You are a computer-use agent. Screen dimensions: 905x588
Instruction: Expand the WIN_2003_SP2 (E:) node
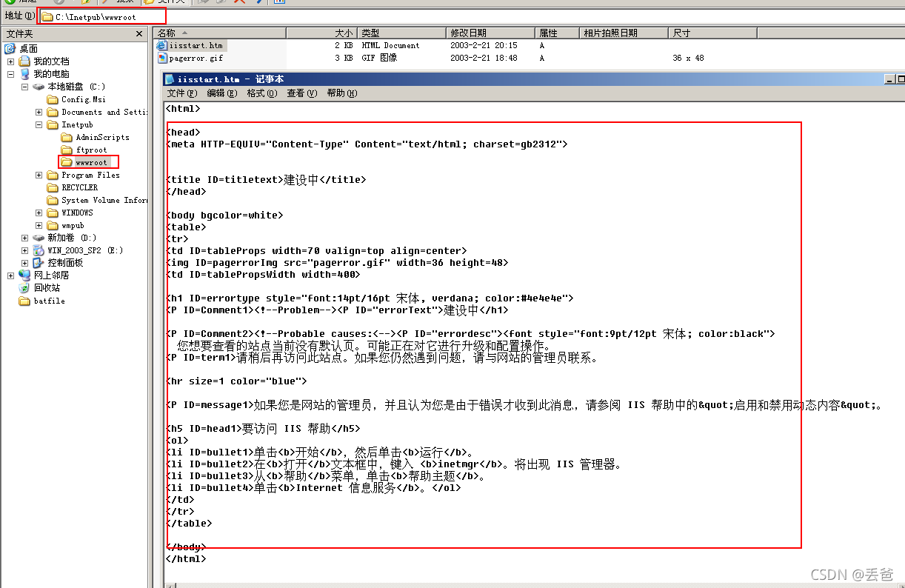[x=24, y=250]
